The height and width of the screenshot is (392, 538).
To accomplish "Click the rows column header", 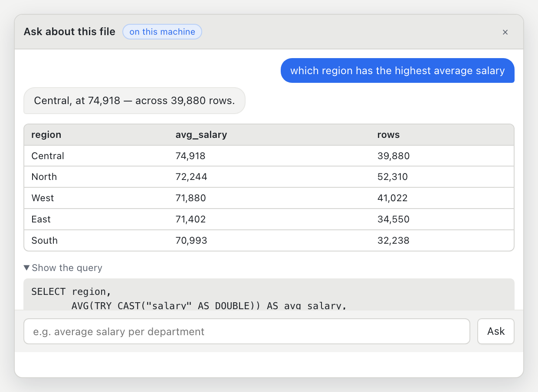I will click(x=442, y=135).
